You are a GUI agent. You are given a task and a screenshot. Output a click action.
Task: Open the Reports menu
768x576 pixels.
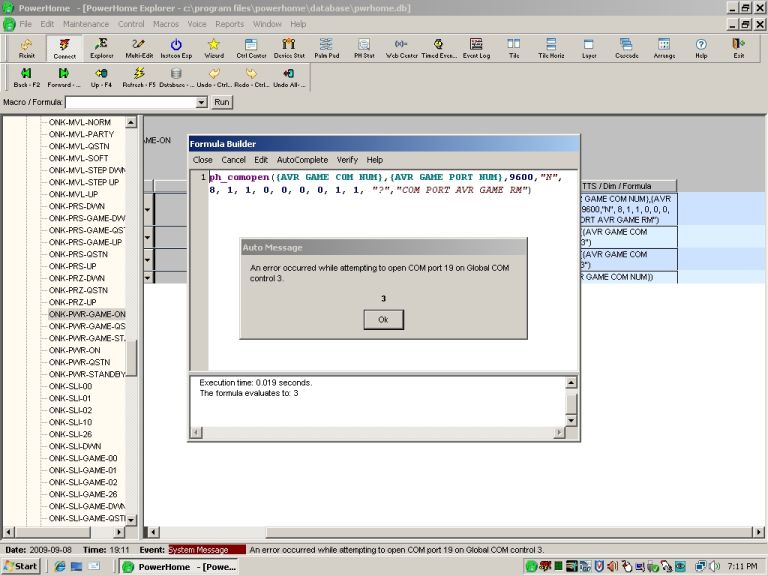[229, 24]
